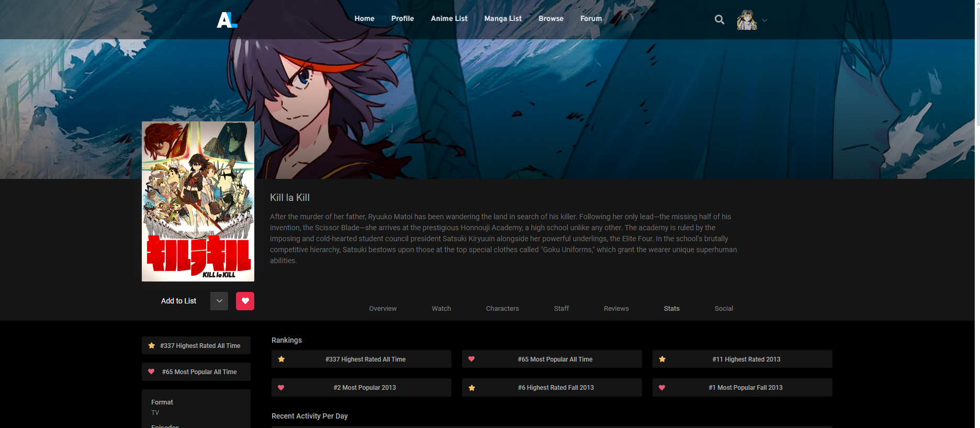The width and height of the screenshot is (980, 428).
Task: Click heart icon on #1 Most Popular Fall 2013
Action: [662, 388]
